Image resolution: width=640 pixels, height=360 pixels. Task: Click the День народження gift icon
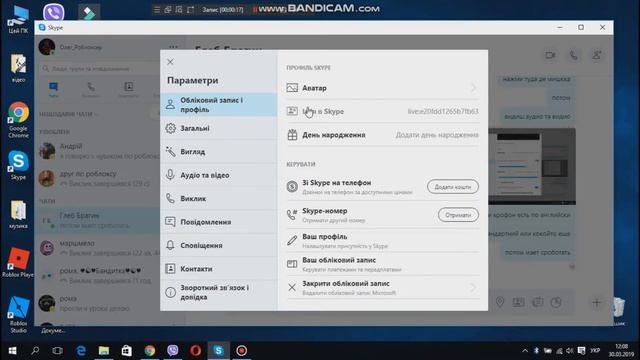pos(292,135)
